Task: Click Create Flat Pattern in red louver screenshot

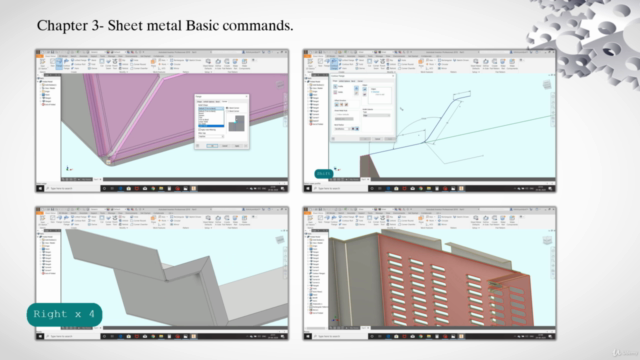Action: tap(494, 220)
